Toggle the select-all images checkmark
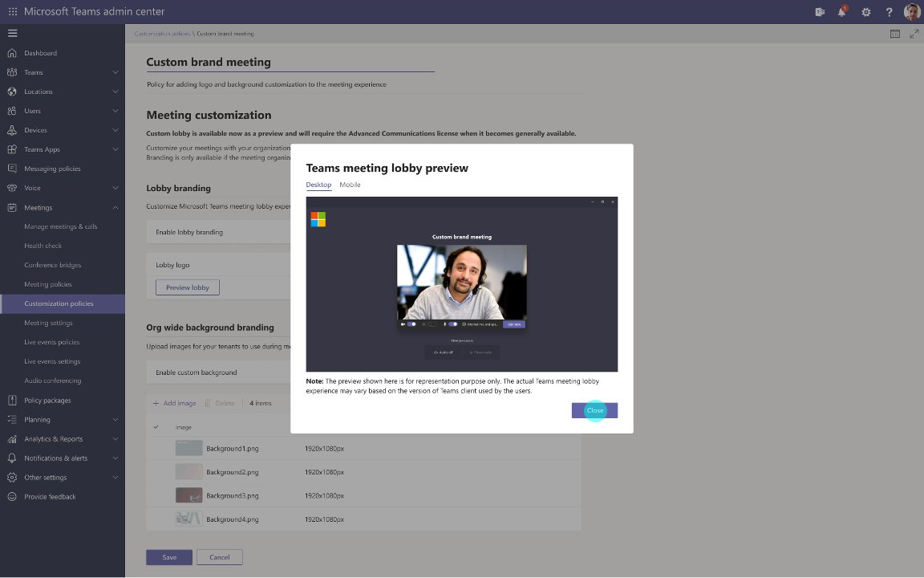The height and width of the screenshot is (578, 924). [156, 427]
